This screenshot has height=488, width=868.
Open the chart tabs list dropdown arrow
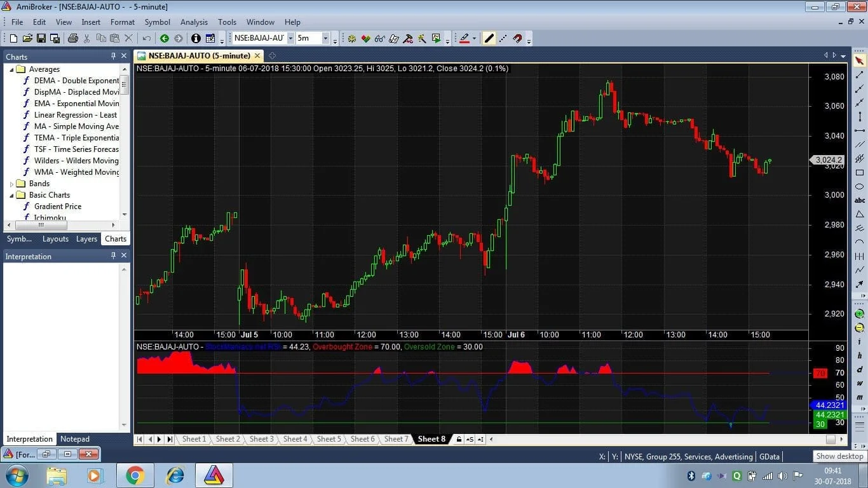[843, 56]
